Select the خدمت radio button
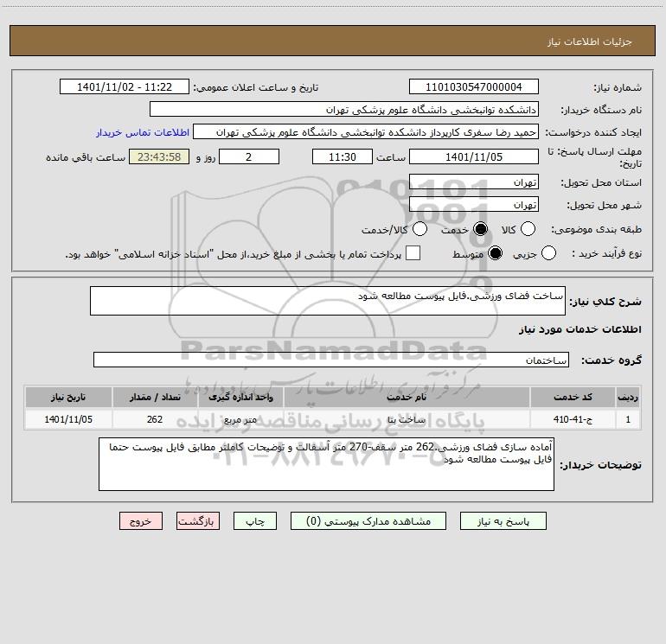The image size is (666, 644). tap(480, 229)
